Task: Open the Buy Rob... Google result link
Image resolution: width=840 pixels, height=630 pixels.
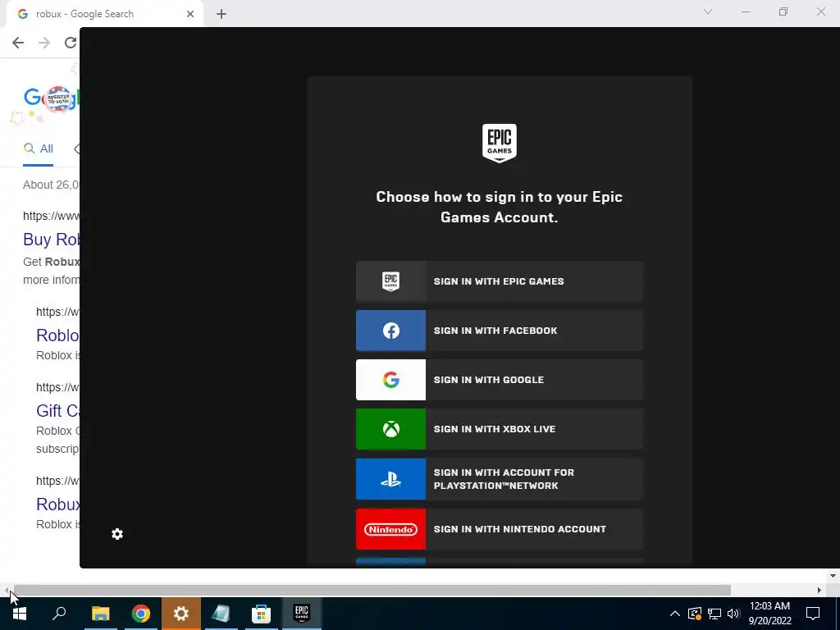Action: (52, 240)
